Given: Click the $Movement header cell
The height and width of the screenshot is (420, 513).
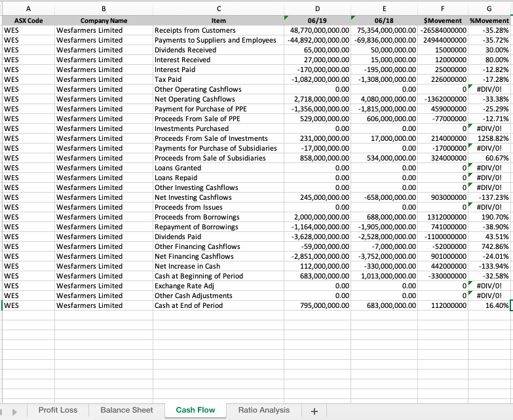Looking at the screenshot, I should (443, 20).
